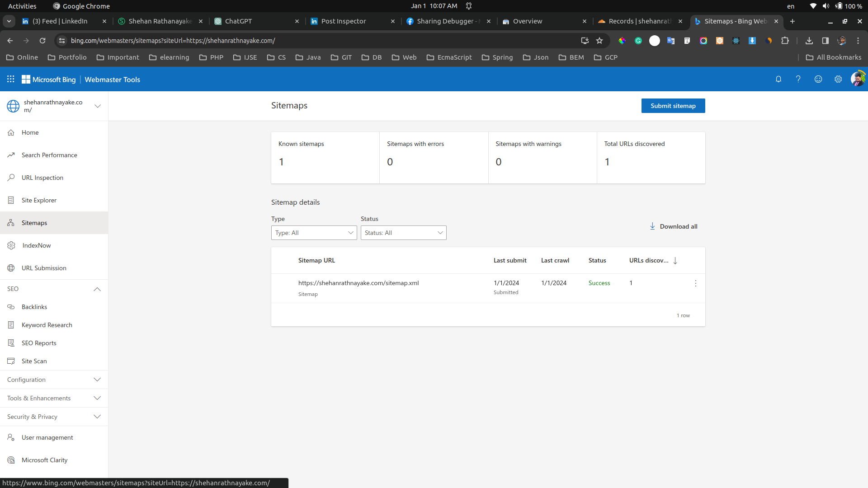Sort by URLs discovered arrow
Image resolution: width=868 pixels, height=488 pixels.
coord(675,261)
